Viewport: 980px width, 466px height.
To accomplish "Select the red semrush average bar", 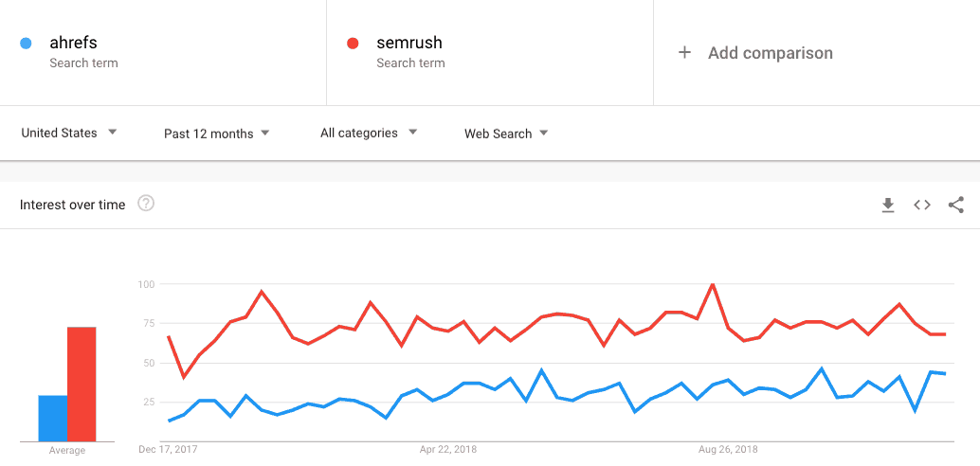I will point(82,385).
